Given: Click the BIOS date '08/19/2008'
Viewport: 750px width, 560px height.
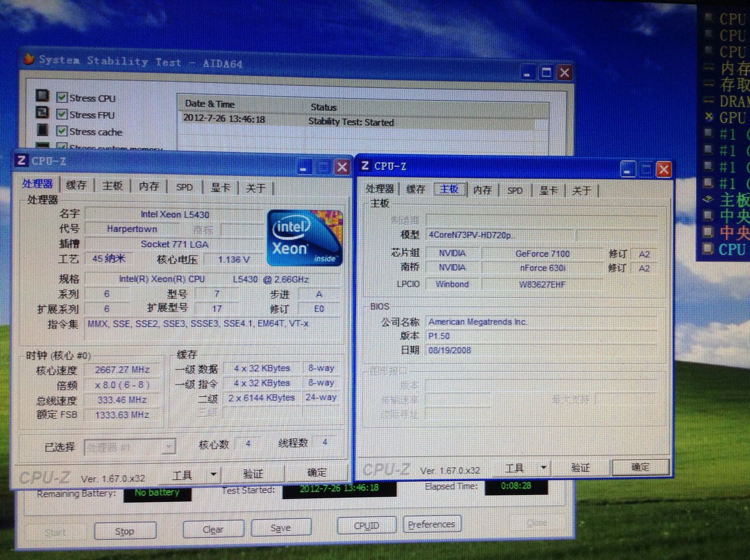Looking at the screenshot, I should pos(450,350).
